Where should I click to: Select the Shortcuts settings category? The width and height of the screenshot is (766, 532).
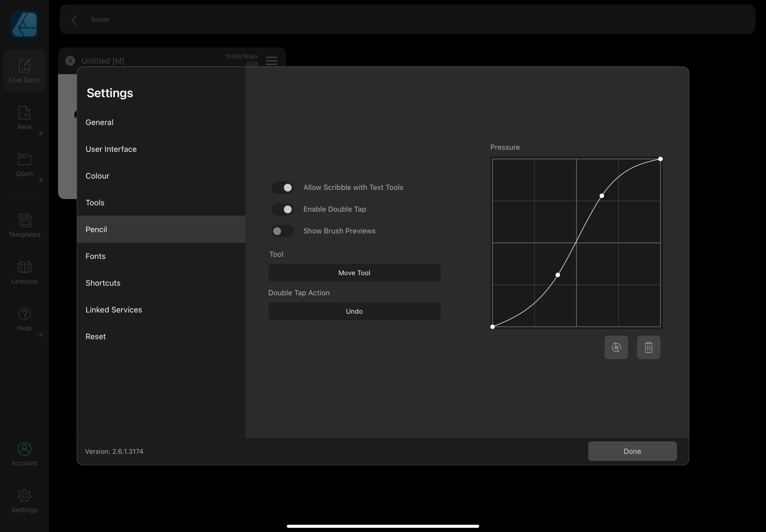click(161, 283)
